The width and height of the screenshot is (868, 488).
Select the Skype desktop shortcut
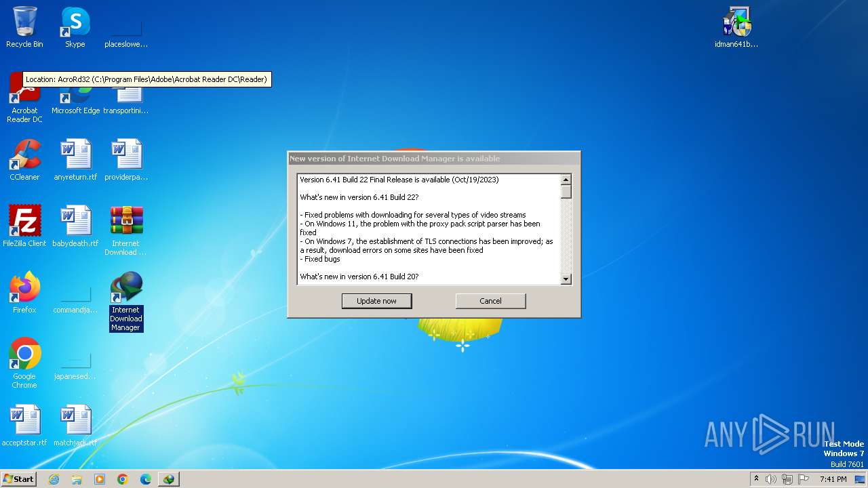click(x=75, y=27)
